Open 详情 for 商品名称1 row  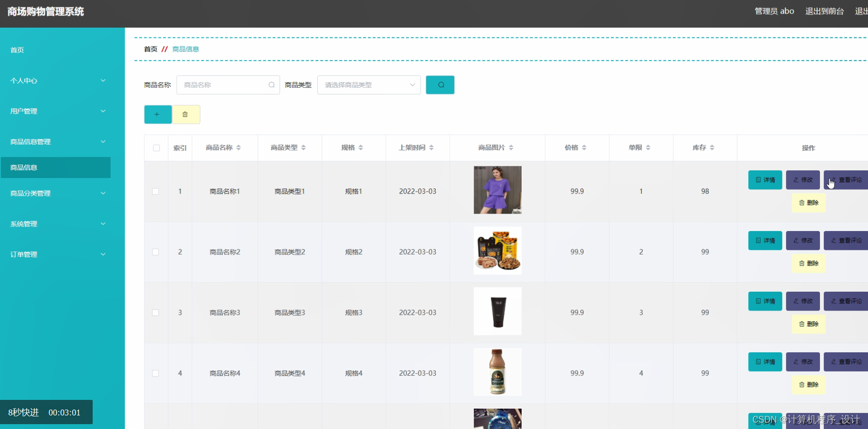tap(765, 180)
